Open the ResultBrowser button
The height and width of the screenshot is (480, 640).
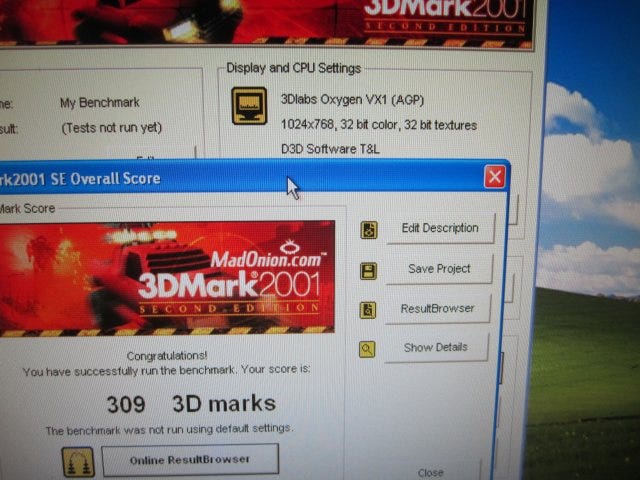click(438, 309)
